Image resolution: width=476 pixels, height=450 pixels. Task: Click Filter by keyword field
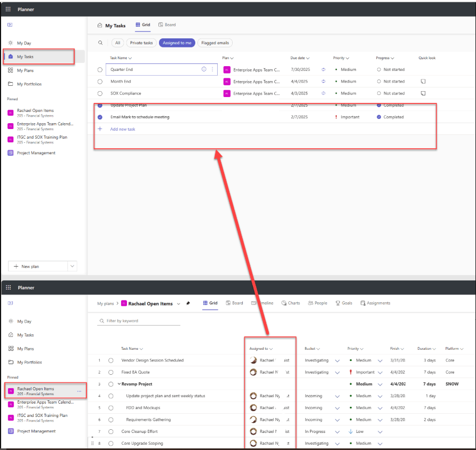[139, 321]
